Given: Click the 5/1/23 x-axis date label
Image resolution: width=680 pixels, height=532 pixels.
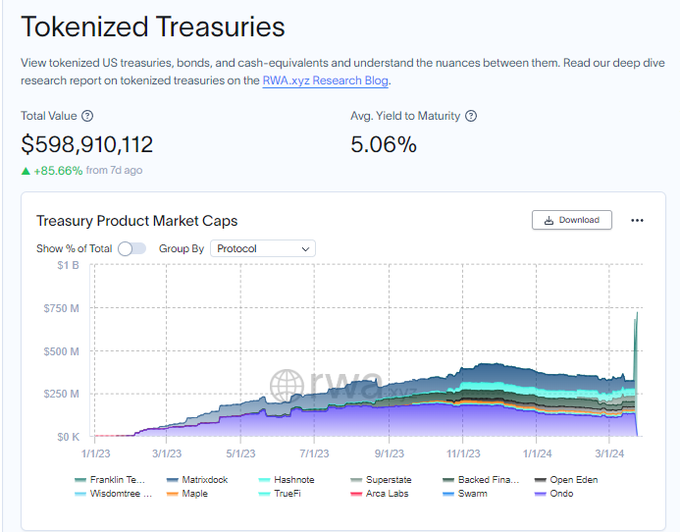Looking at the screenshot, I should (241, 454).
